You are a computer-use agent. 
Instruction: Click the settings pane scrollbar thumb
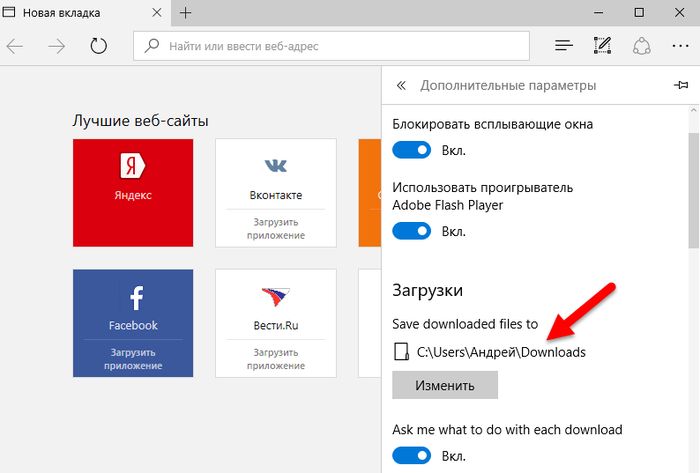(x=694, y=190)
